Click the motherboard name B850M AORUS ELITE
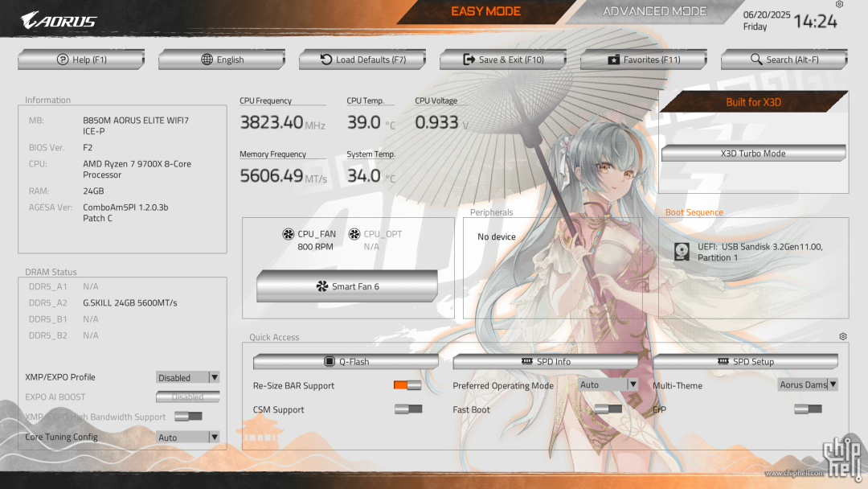 click(136, 125)
